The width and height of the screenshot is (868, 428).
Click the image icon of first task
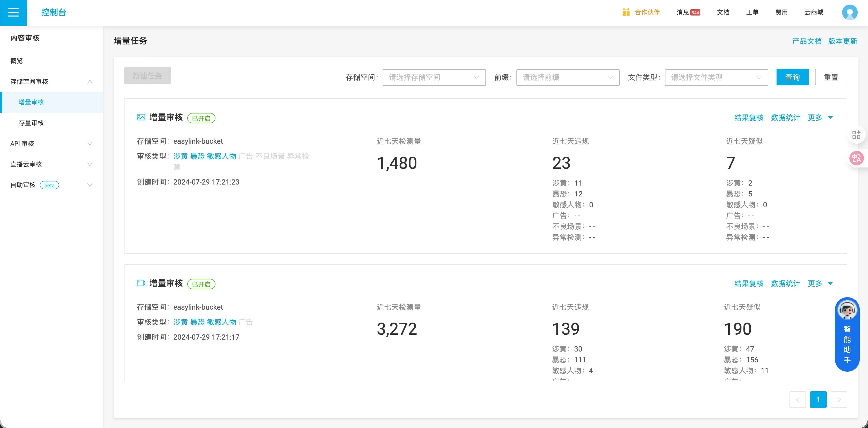(x=141, y=117)
